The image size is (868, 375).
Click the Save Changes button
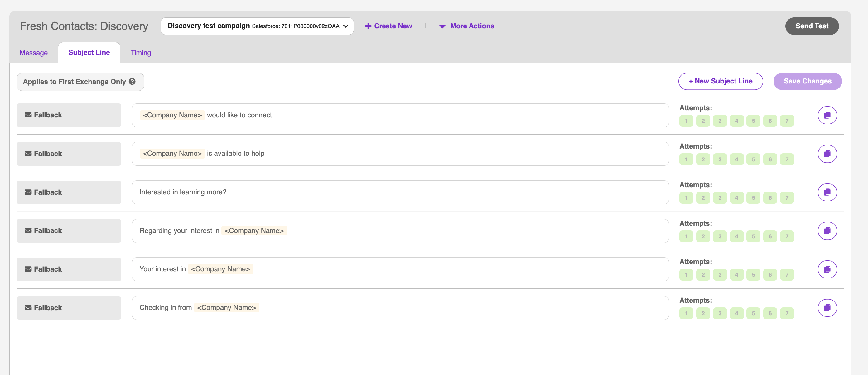coord(807,81)
